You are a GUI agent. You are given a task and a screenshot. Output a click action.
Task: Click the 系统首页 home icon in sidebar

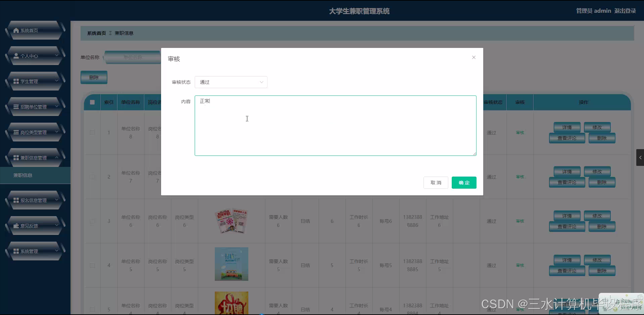(x=16, y=30)
